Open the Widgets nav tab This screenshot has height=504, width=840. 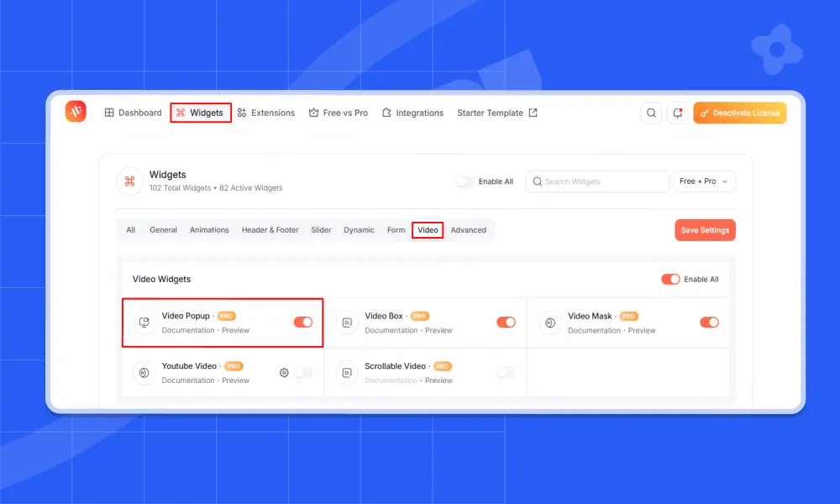(x=201, y=113)
